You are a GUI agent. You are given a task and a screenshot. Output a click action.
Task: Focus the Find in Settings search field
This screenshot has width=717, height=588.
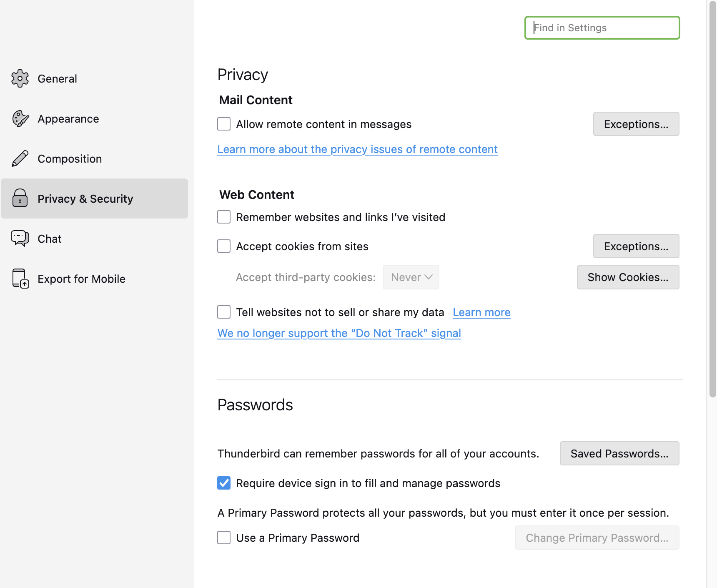click(x=602, y=28)
